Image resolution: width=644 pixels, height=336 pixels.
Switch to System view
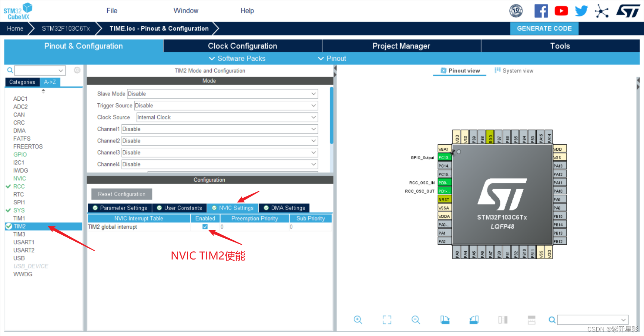point(514,71)
